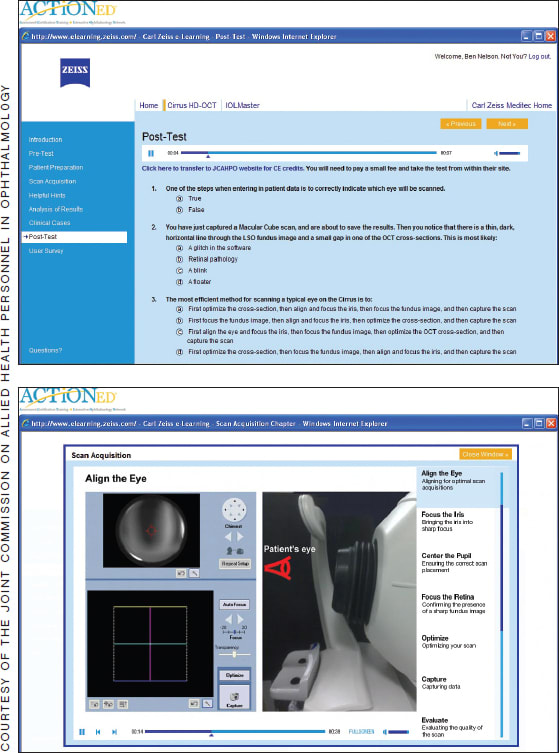Click the Previous button
This screenshot has width=559, height=753.
pyautogui.click(x=461, y=124)
